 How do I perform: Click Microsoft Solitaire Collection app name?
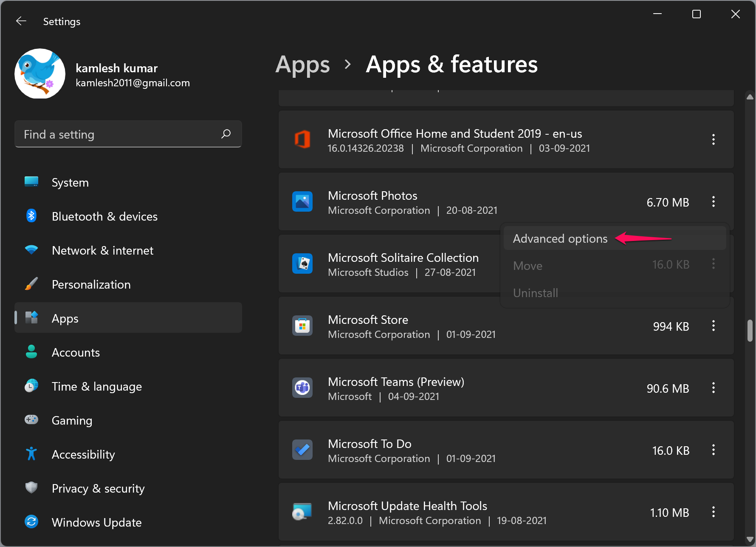pyautogui.click(x=403, y=258)
